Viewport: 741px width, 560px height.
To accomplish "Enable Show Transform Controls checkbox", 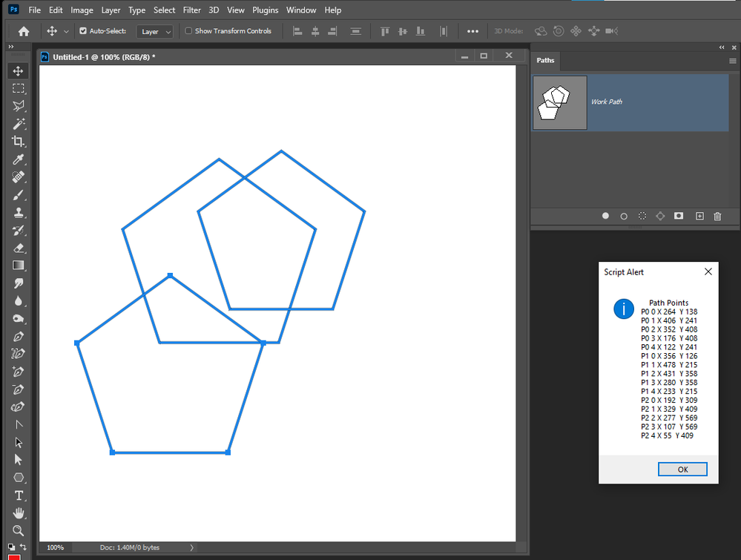I will [188, 31].
